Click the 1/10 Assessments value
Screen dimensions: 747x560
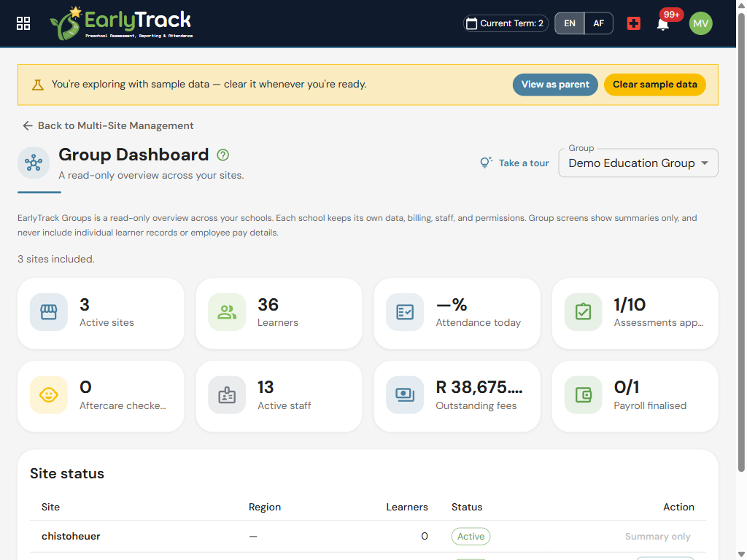tap(630, 305)
